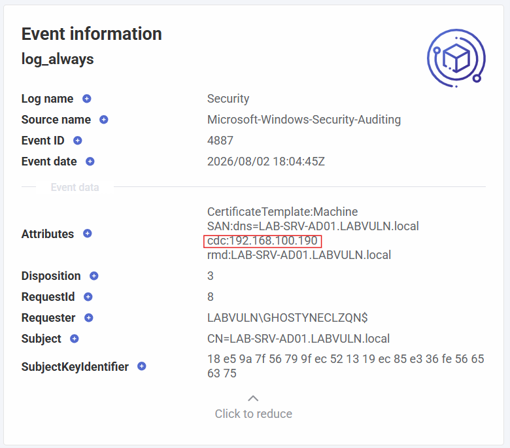Click the plus icon beside Disposition

(94, 276)
